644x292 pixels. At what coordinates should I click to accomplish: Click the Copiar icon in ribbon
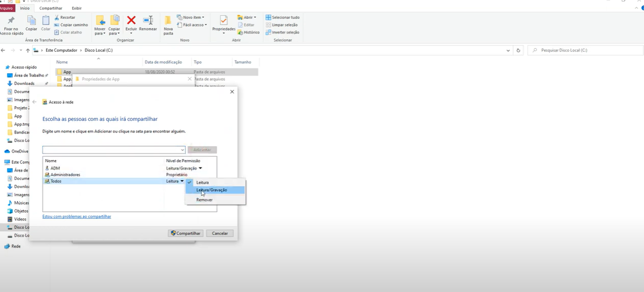pos(31,21)
